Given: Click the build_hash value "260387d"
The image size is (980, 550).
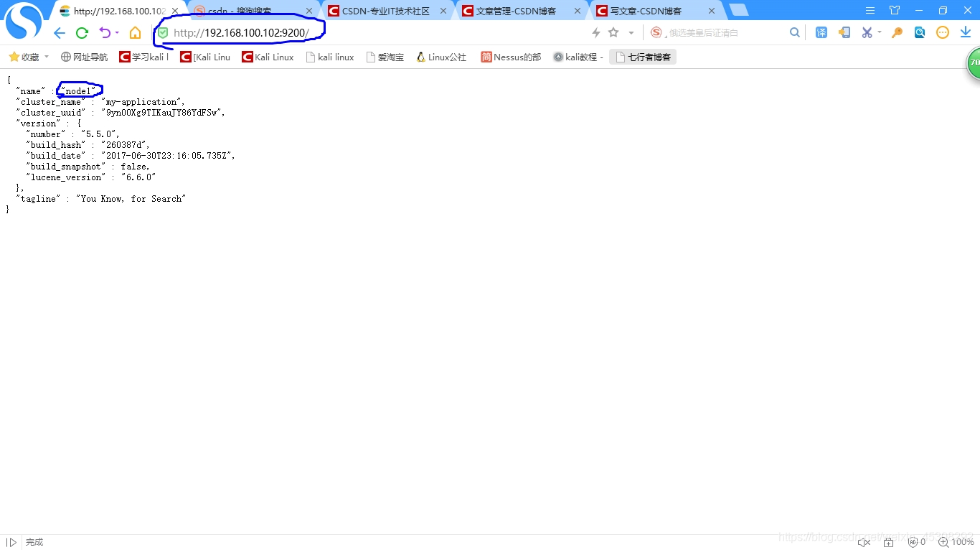Looking at the screenshot, I should click(126, 145).
